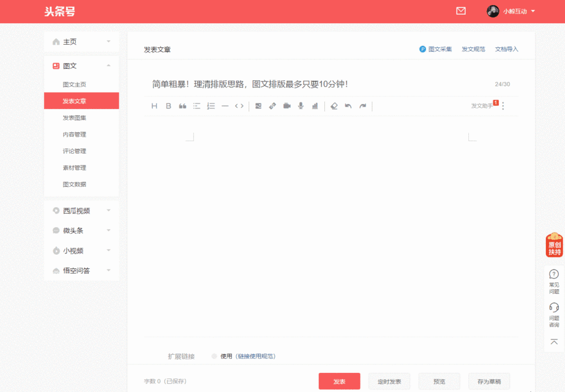Open the 链接使用规范 link
Screen dimensions: 565x392
point(256,356)
